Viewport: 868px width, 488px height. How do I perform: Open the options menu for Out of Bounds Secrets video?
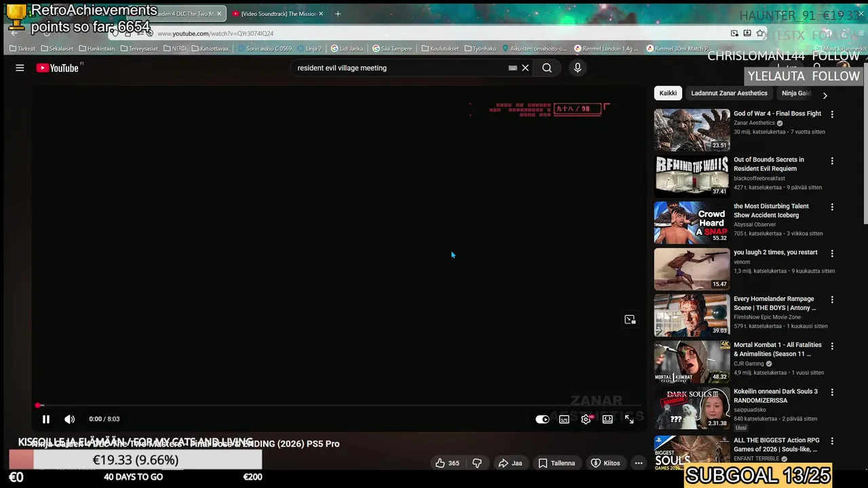tap(832, 161)
